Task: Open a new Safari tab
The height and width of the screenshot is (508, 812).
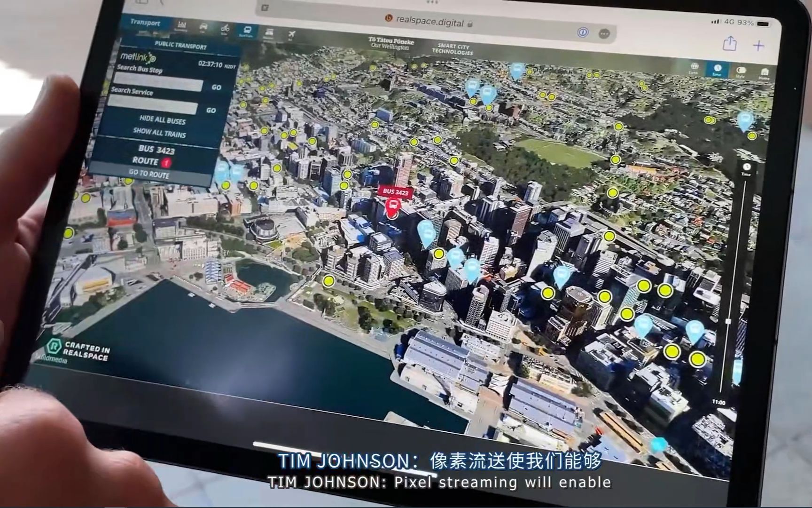Action: 758,45
